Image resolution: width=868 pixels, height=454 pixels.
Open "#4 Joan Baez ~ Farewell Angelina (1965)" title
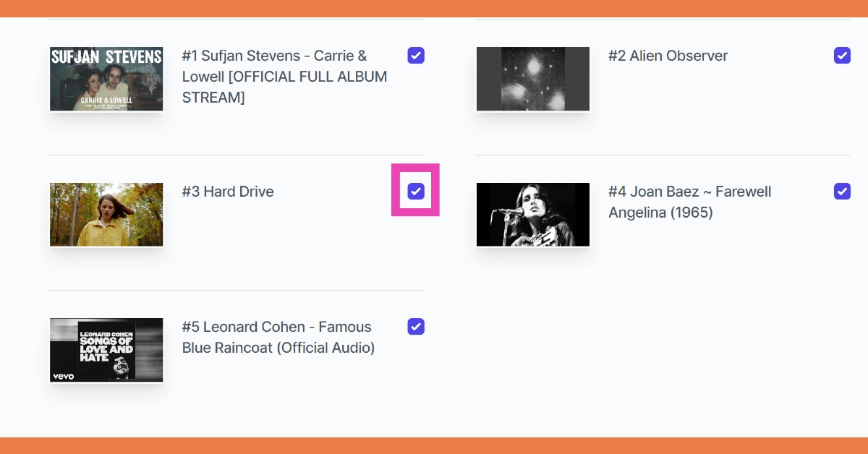(x=689, y=202)
